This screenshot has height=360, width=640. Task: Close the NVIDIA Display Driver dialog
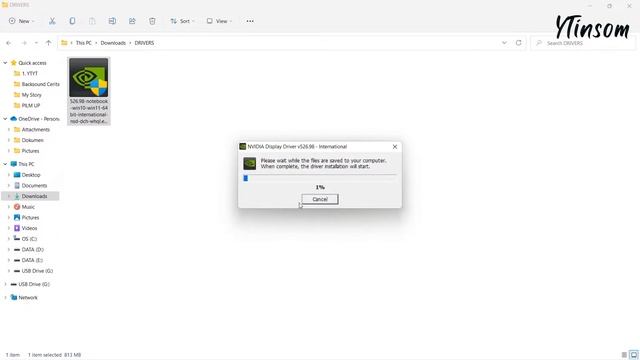point(395,147)
